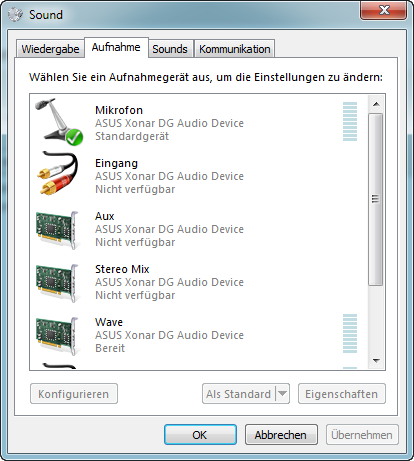
Task: Click the Abbrechen button
Action: click(281, 435)
